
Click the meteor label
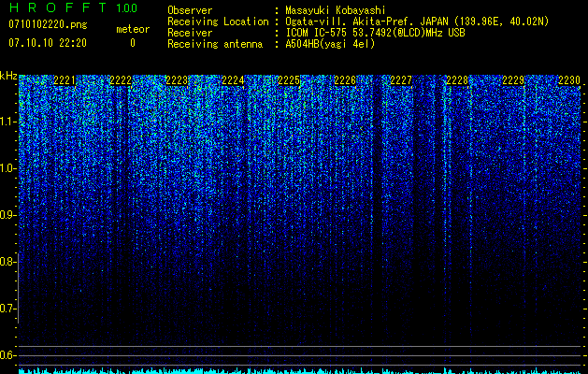point(133,29)
